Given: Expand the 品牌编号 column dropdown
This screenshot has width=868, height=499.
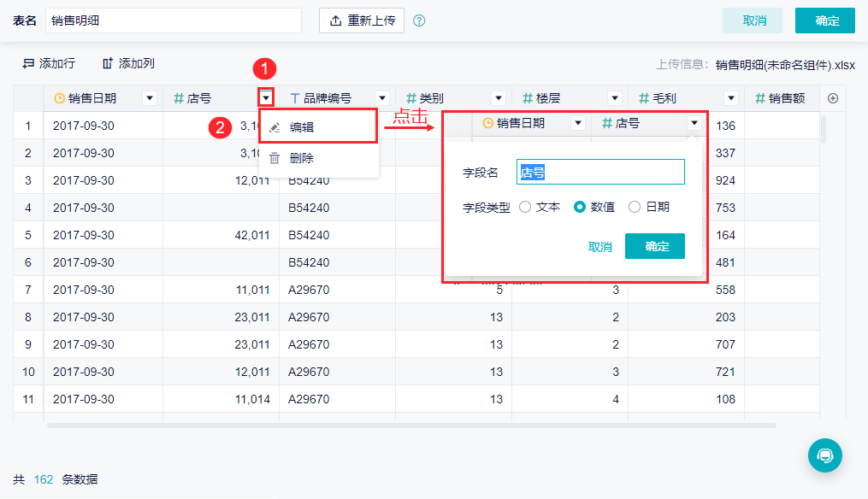Looking at the screenshot, I should 382,98.
